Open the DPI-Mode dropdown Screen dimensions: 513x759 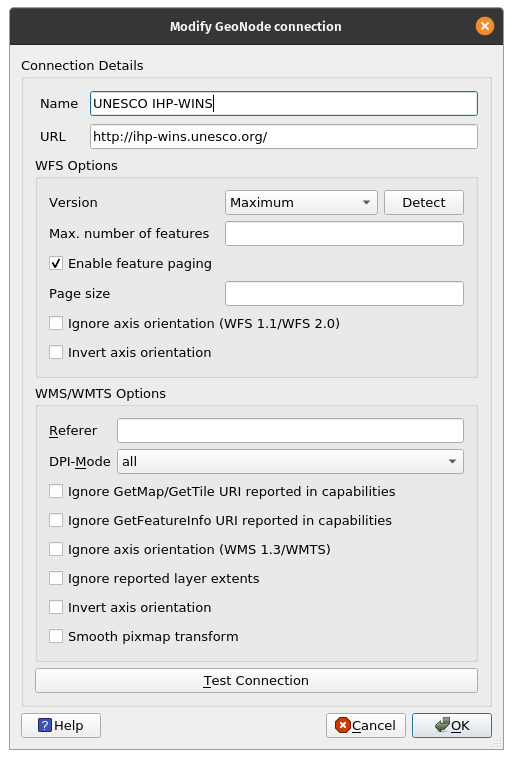coord(290,461)
